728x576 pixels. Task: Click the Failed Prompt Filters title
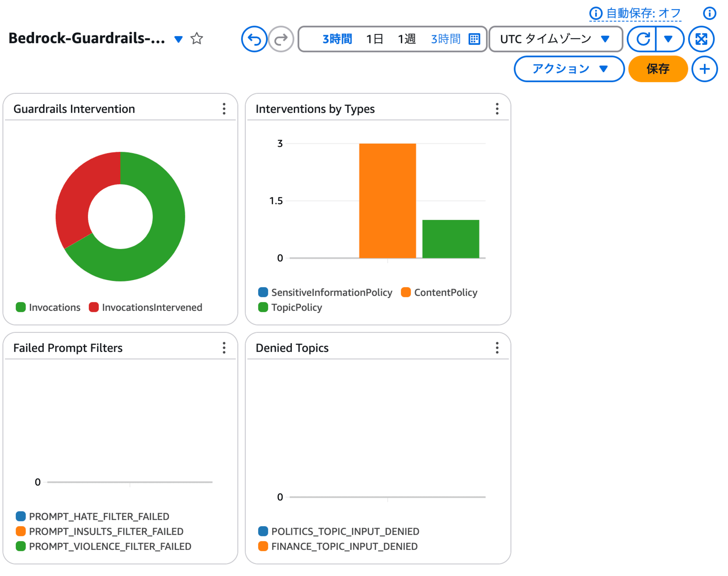(68, 348)
